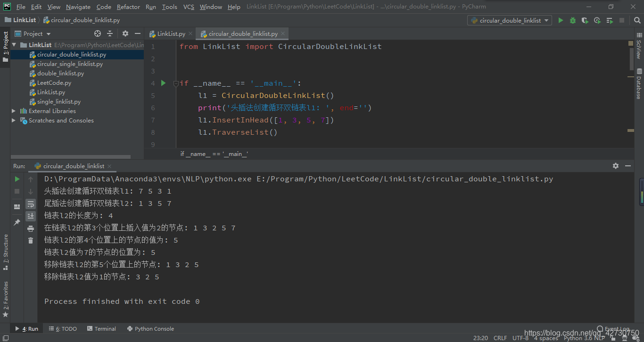Click the Profile run icon
This screenshot has width=644, height=342.
pyautogui.click(x=597, y=20)
